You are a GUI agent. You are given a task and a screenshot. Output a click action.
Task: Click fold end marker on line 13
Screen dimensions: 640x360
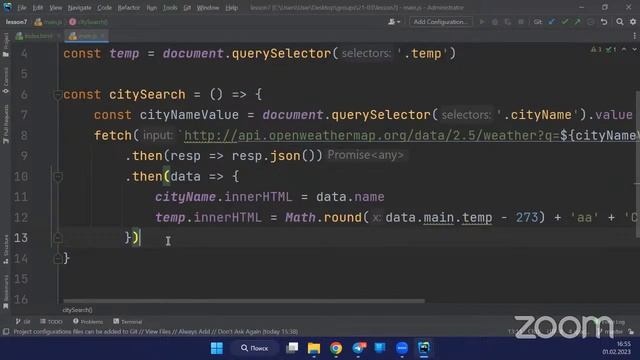click(58, 238)
